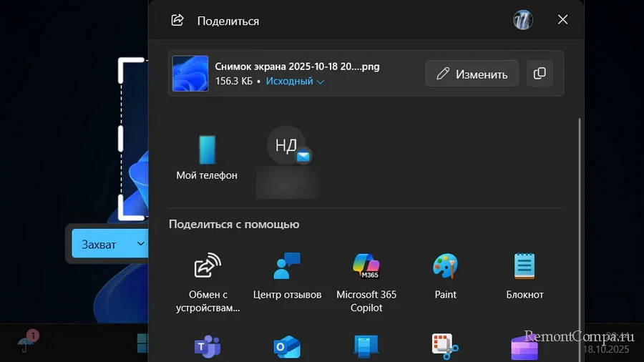Share the screenshot to Paint
The width and height of the screenshot is (644, 362).
445,277
